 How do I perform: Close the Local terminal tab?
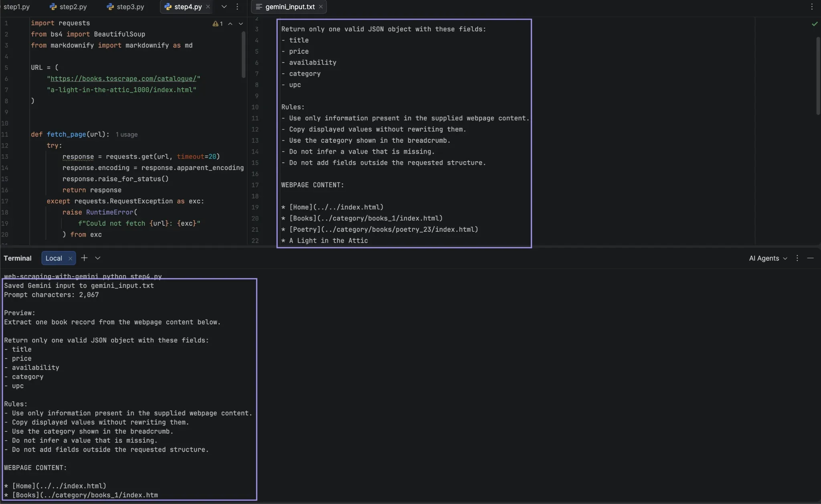coord(70,259)
